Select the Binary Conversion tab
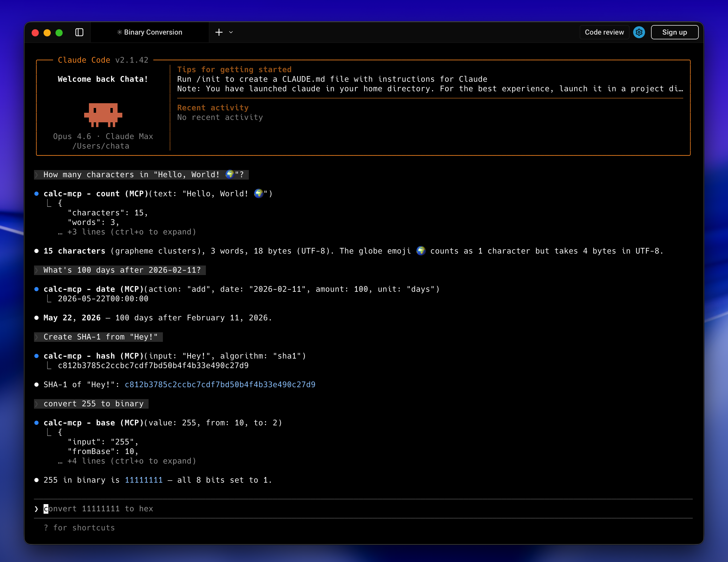Viewport: 728px width, 562px height. [150, 32]
